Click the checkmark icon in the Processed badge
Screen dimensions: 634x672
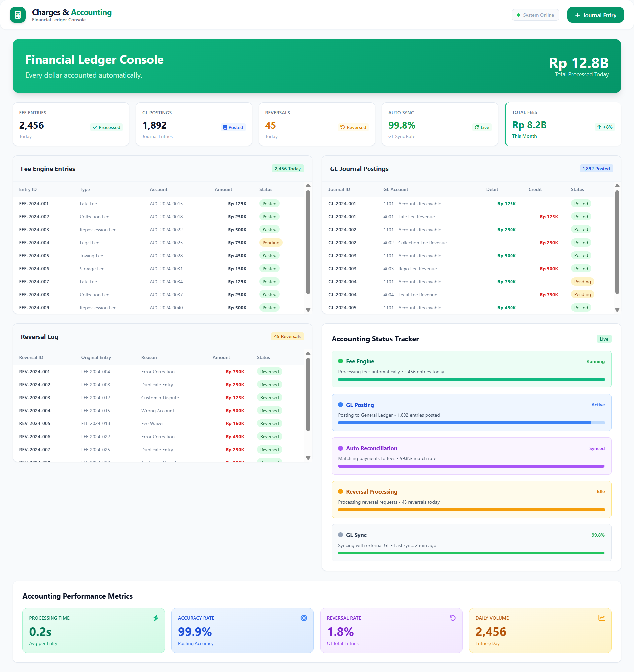click(x=95, y=127)
